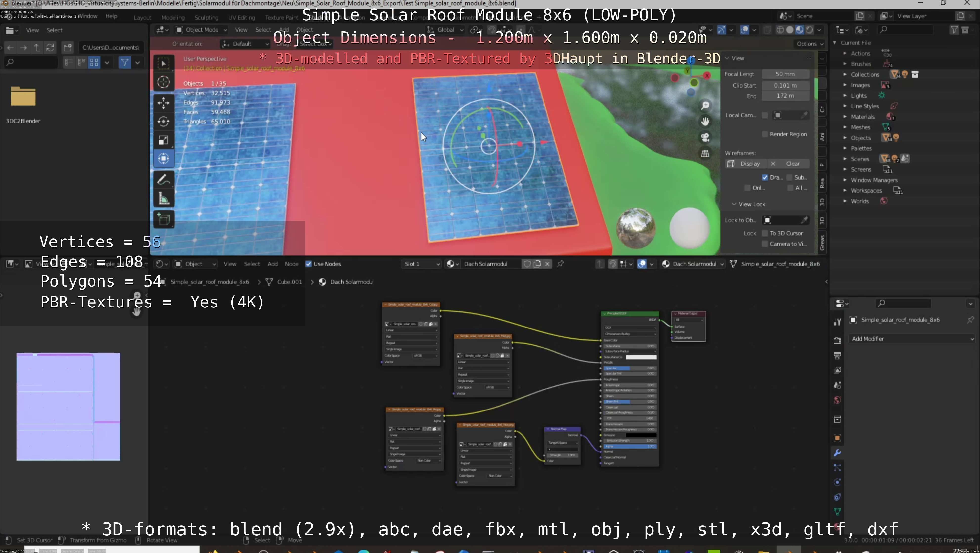Toggle the All ... wireframe checkbox
Image resolution: width=980 pixels, height=553 pixels.
pos(790,188)
